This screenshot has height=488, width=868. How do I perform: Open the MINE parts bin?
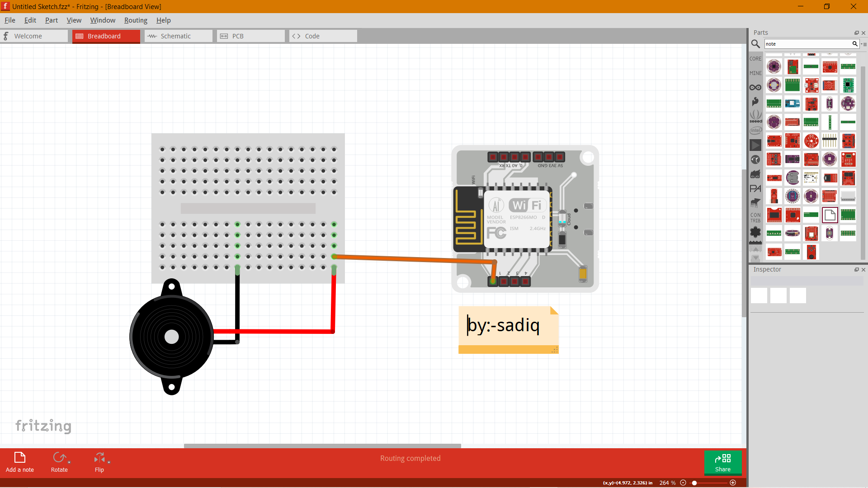click(x=756, y=73)
